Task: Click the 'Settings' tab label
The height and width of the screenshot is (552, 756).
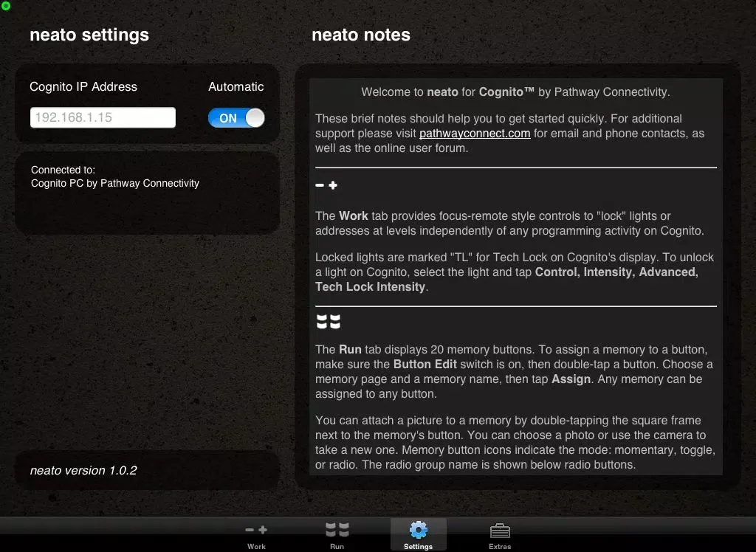Action: pyautogui.click(x=418, y=546)
